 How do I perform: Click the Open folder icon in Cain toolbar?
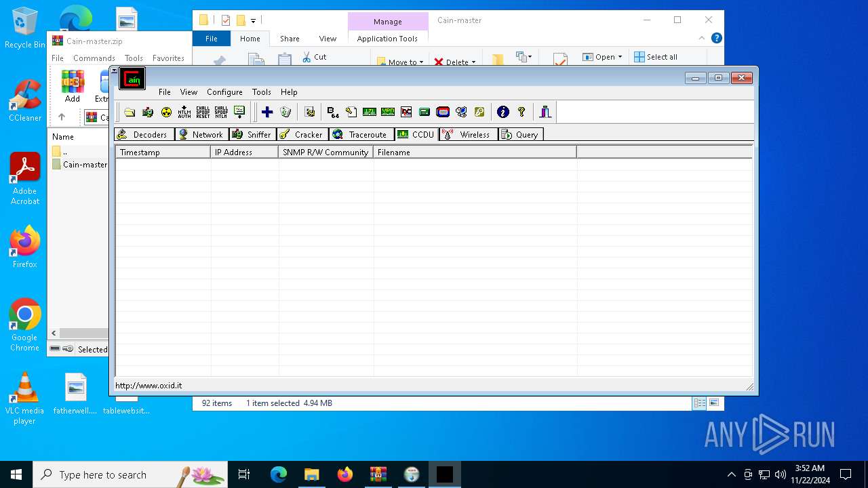[130, 113]
